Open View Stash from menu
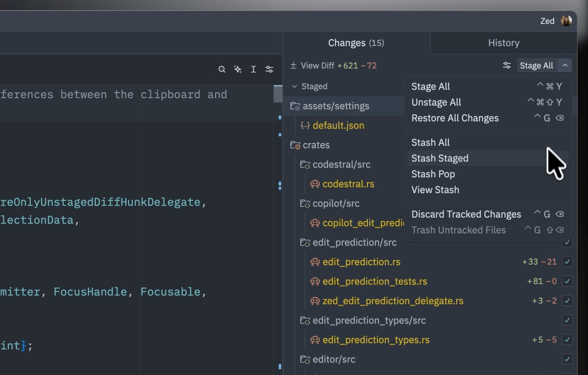The image size is (588, 375). pos(488,189)
